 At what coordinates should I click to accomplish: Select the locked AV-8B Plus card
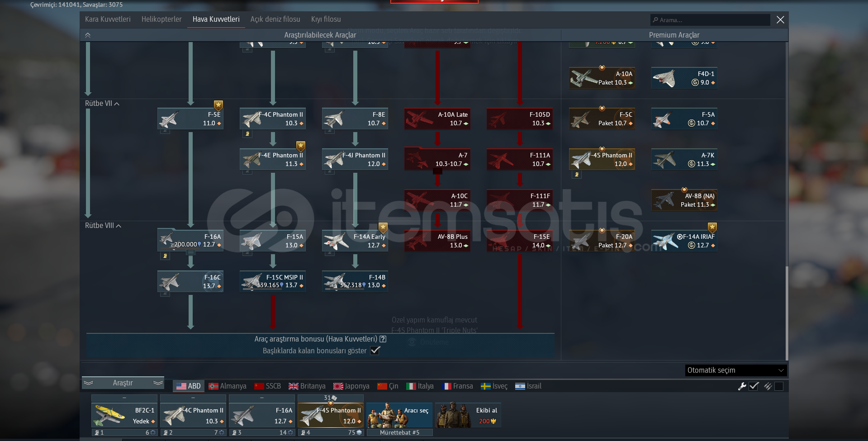coord(437,241)
